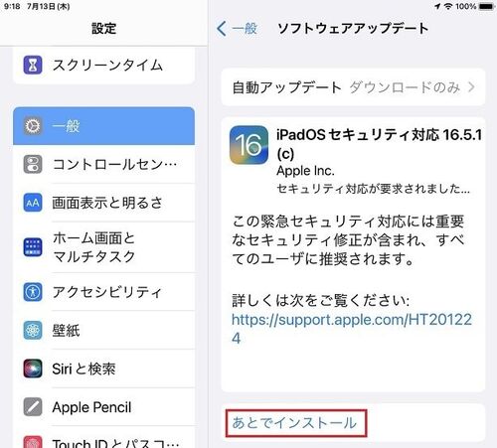
Task: Open 自動アップデート settings chevron
Action: [x=471, y=87]
